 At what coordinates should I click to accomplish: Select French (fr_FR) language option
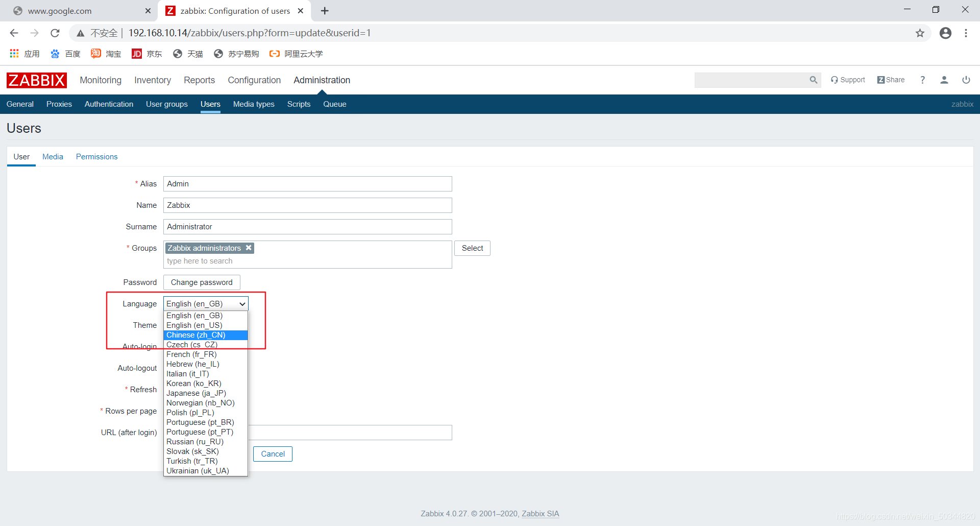(x=206, y=354)
